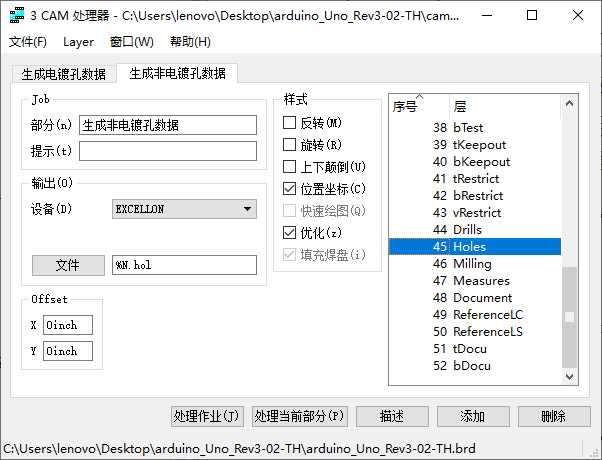
Task: Click the layer list vertical scrollbar thumb
Action: pos(569,317)
